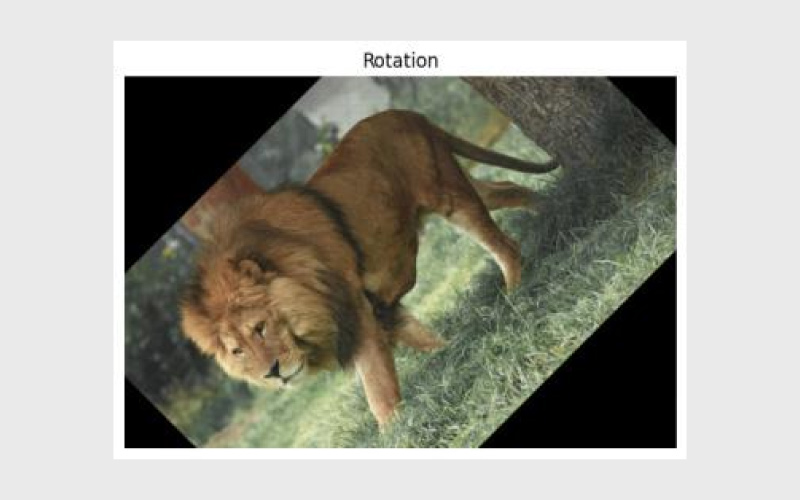Click the lion's black nose
This screenshot has width=800, height=500.
[x=273, y=371]
